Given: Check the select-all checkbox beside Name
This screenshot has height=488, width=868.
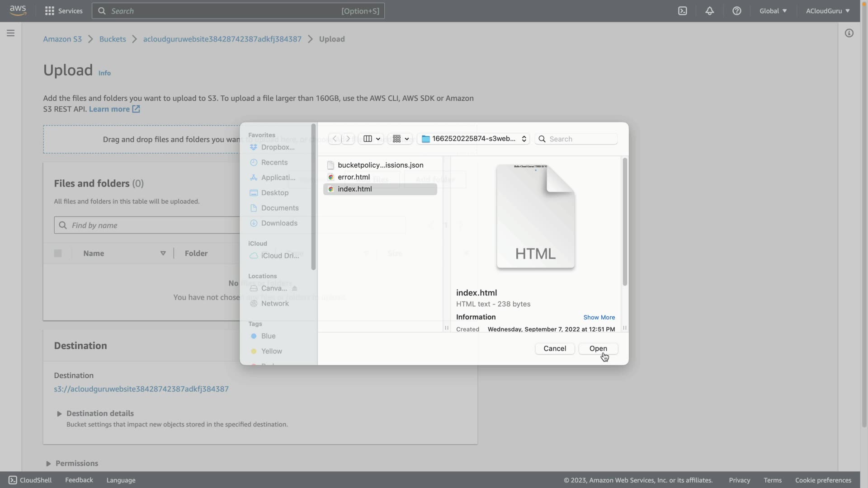Looking at the screenshot, I should coord(58,253).
